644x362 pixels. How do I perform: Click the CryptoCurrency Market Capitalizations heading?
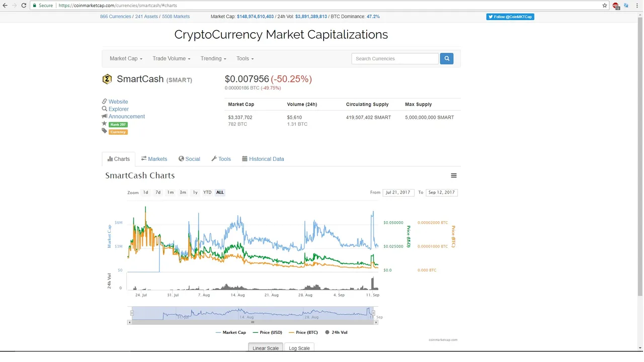tap(281, 35)
